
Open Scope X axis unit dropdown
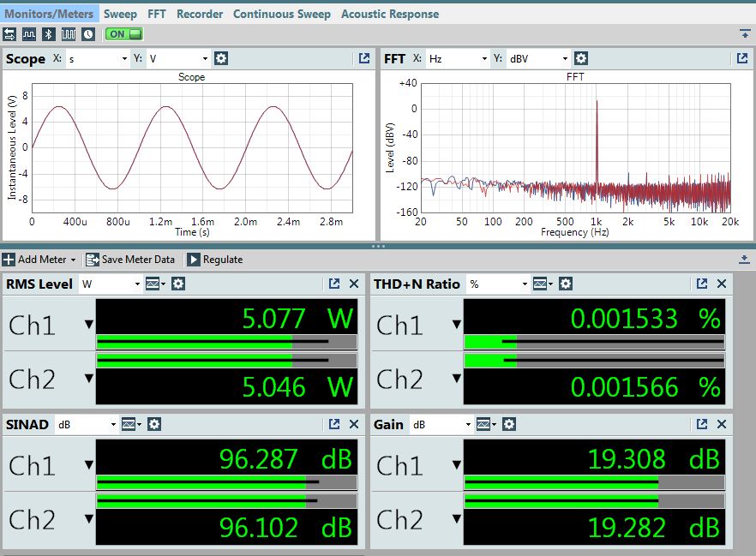(98, 59)
